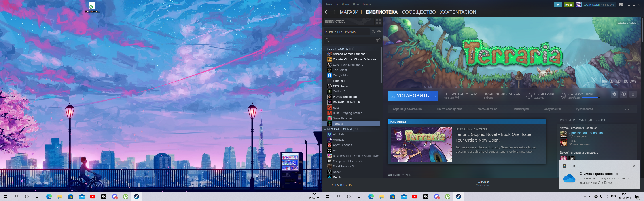The image size is (644, 201).
Task: Open the EZZZZ GAMES collection tag
Action: 627,23
